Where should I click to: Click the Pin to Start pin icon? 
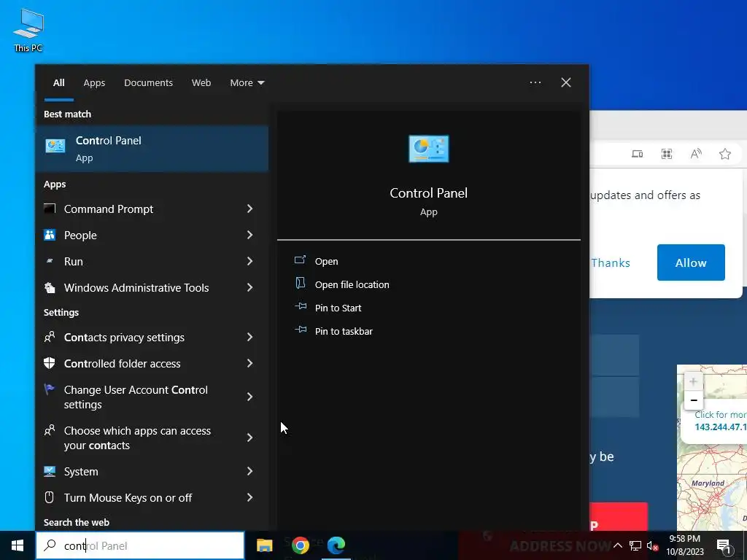point(301,306)
